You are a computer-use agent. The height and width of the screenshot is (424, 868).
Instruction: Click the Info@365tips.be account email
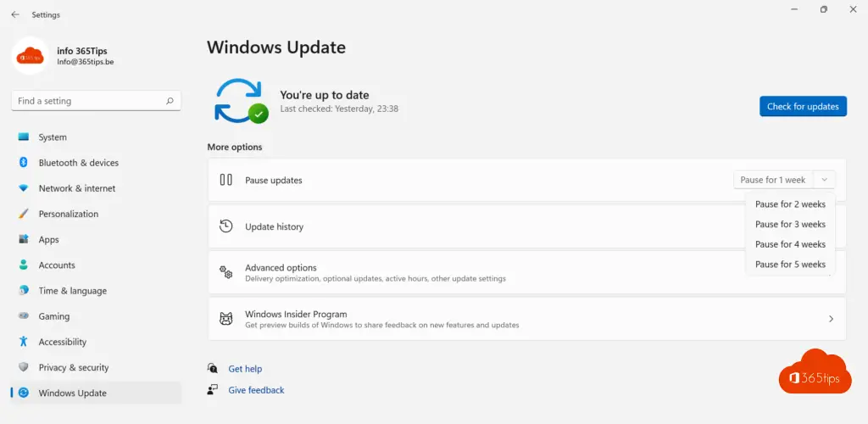[86, 62]
